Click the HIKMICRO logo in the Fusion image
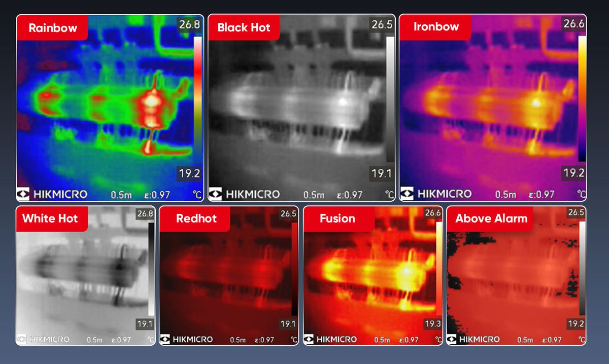This screenshot has width=609, height=364. point(330,339)
